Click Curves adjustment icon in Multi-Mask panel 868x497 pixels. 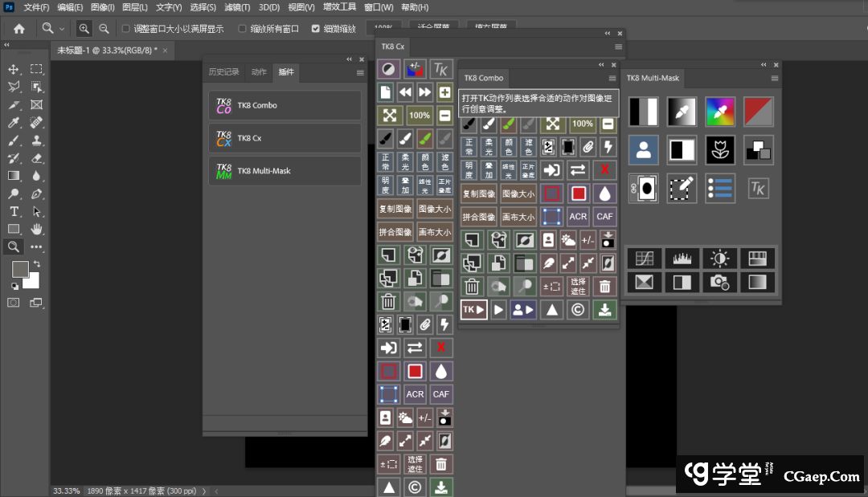pyautogui.click(x=644, y=259)
